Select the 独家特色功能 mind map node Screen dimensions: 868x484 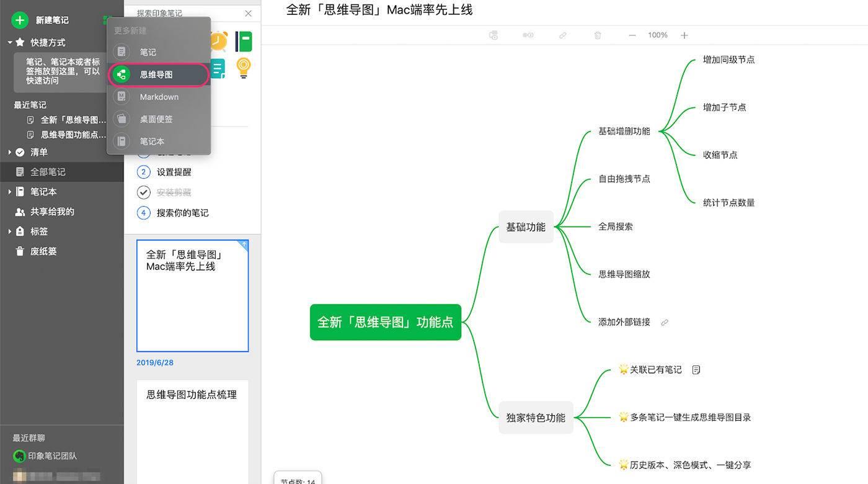536,418
